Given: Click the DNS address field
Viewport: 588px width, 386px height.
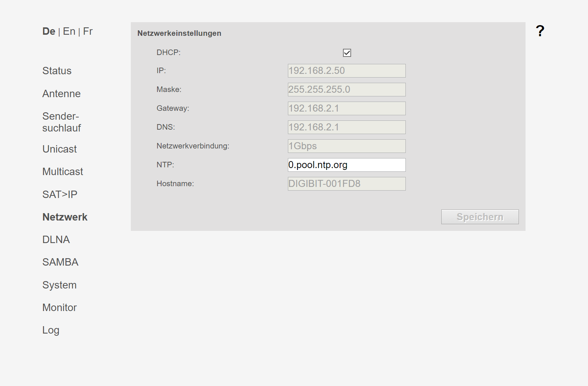Looking at the screenshot, I should (x=347, y=127).
